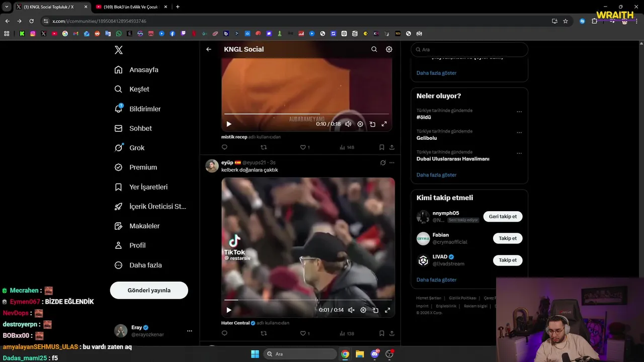
Task: Open options for Dubai Uluslararası Havalimanı trend
Action: click(x=519, y=153)
